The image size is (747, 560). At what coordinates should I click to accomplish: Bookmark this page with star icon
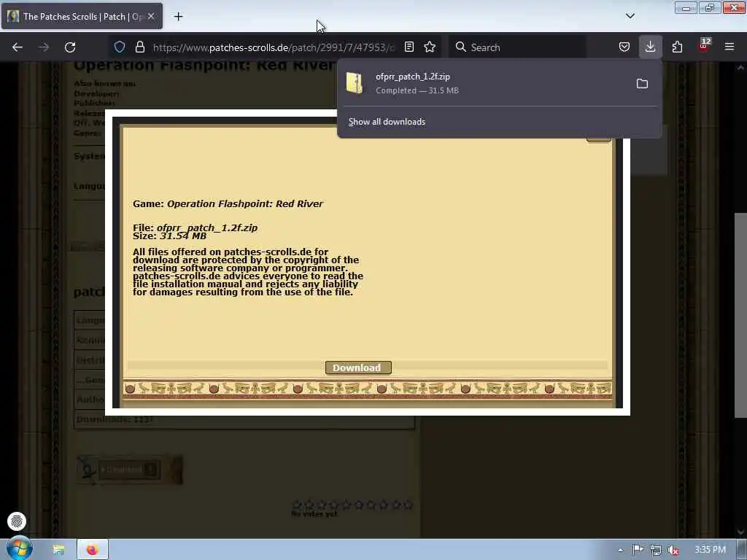[430, 47]
